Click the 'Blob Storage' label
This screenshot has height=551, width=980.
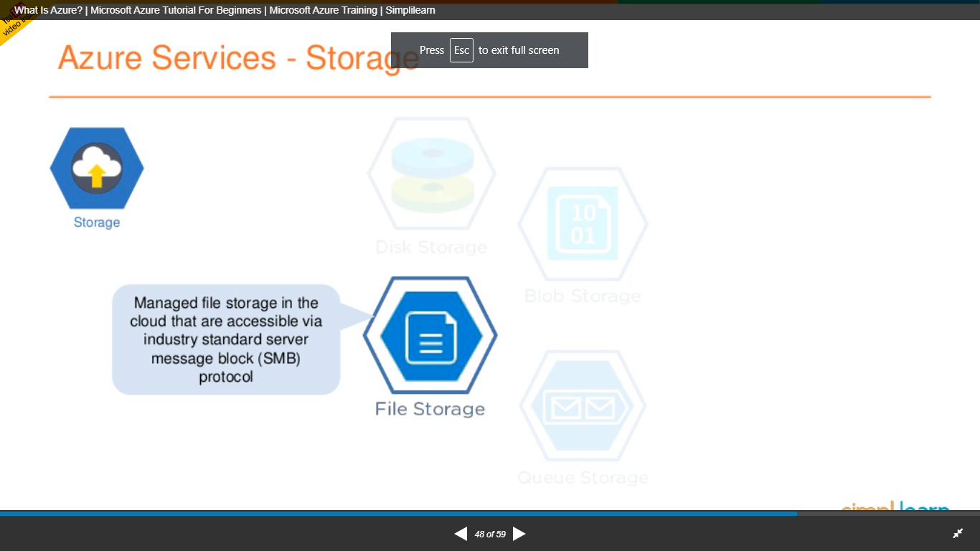(x=583, y=296)
